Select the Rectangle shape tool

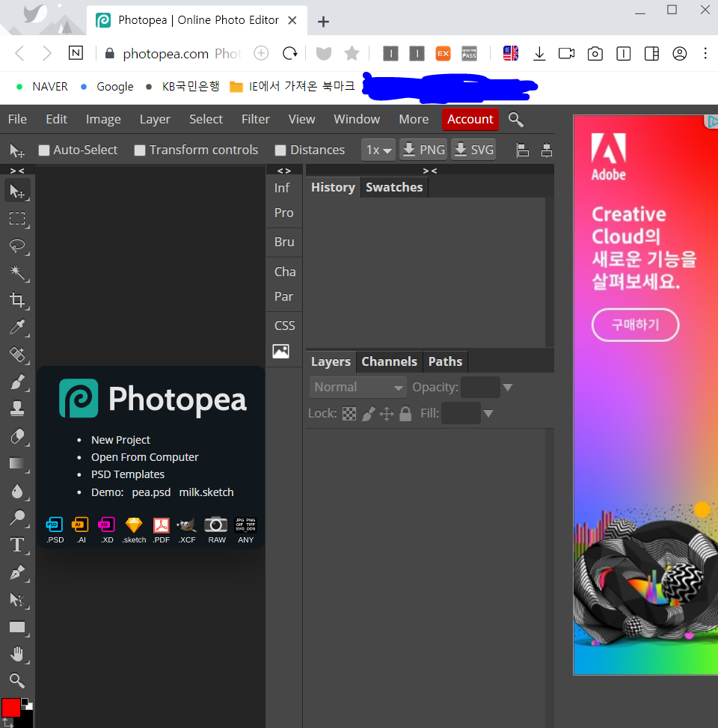18,627
